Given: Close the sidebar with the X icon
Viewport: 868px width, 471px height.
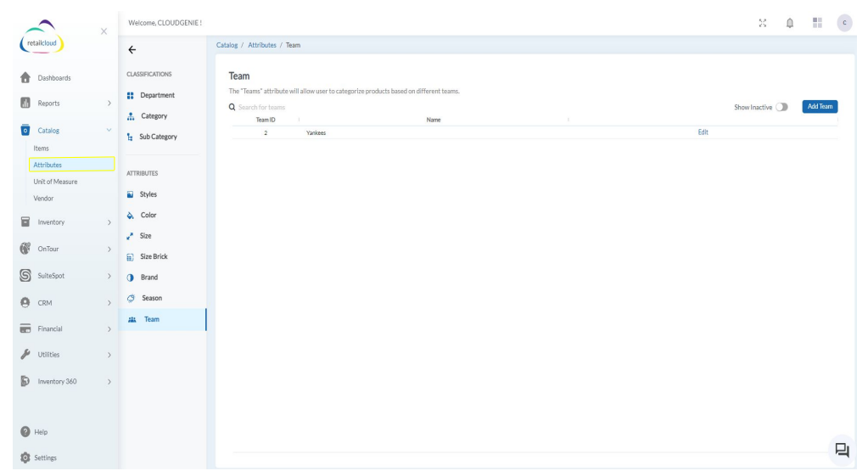Looking at the screenshot, I should (x=104, y=31).
